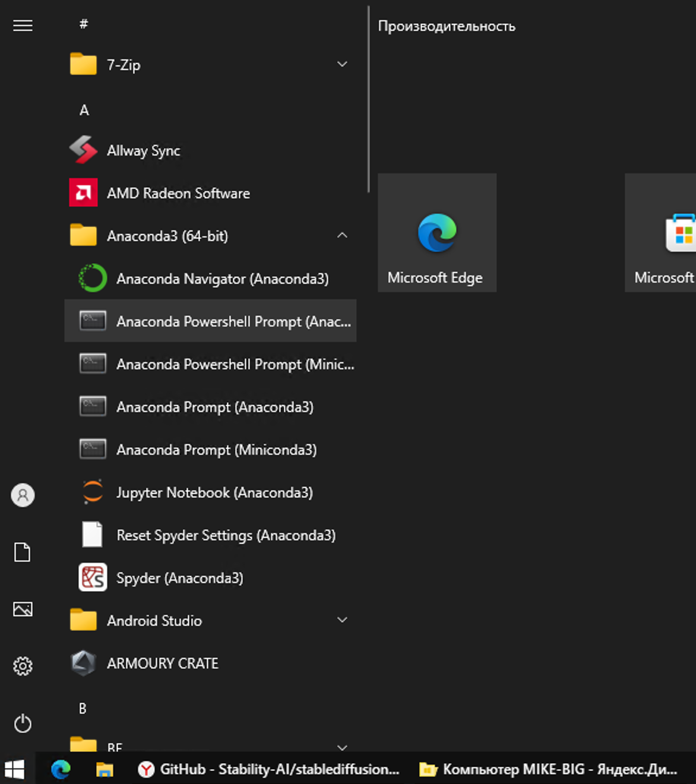Switch to GitHub Yandex Browser taskbar window

(x=268, y=769)
